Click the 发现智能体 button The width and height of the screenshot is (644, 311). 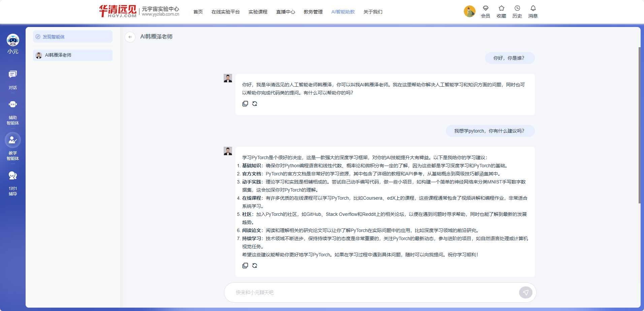click(x=73, y=37)
